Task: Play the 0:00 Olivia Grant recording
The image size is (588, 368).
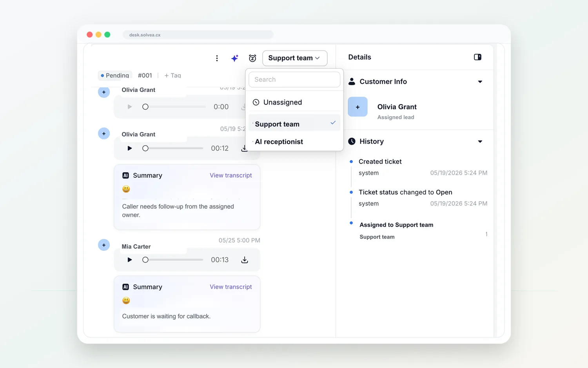Action: click(x=130, y=107)
